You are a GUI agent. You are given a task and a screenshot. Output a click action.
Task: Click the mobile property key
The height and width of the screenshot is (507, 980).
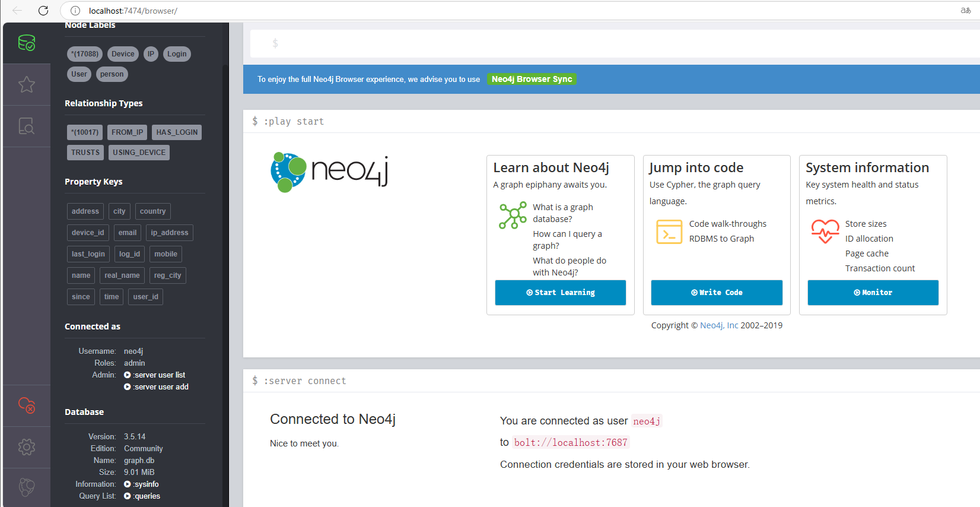(x=166, y=254)
